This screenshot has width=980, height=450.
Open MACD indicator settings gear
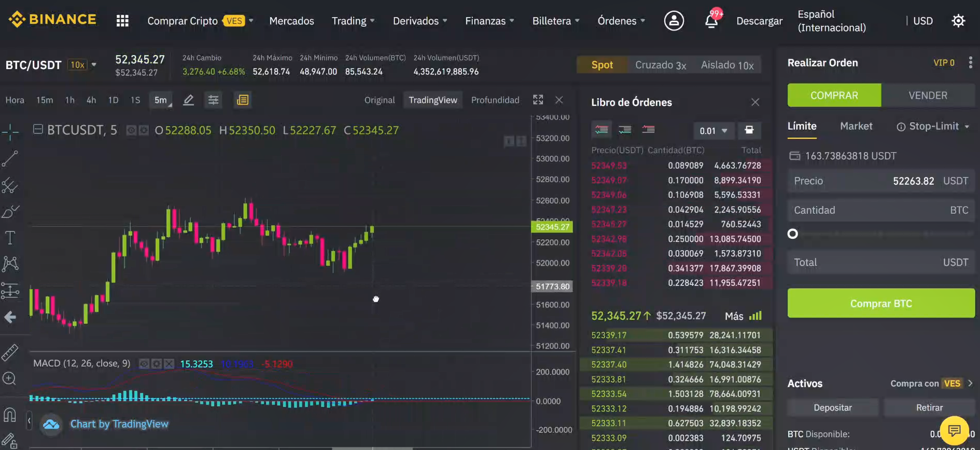click(157, 364)
